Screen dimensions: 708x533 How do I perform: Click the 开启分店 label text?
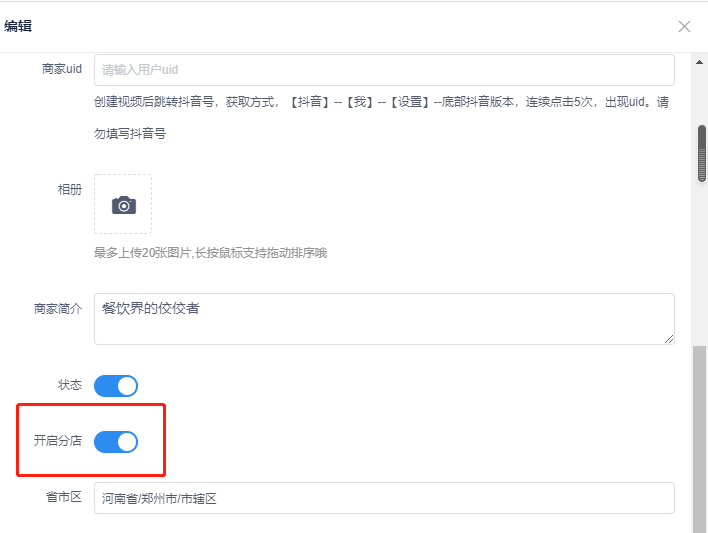[58, 441]
